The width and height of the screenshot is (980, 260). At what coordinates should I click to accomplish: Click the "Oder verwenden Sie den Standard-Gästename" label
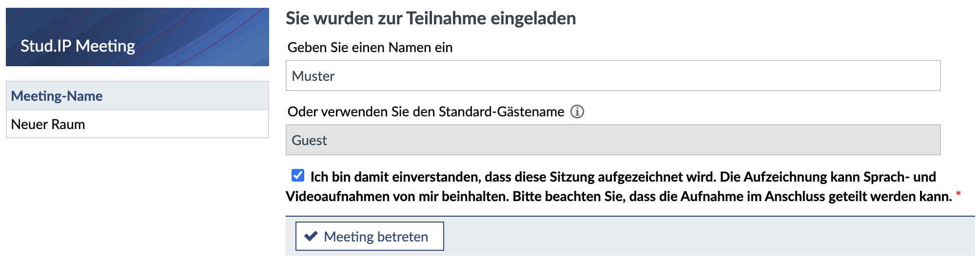click(x=425, y=111)
